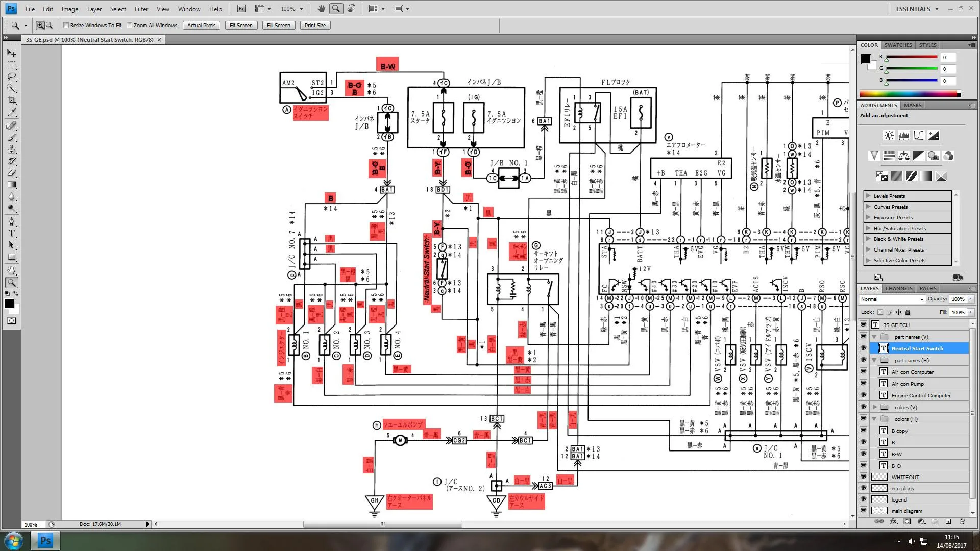Select the Brush tool
The width and height of the screenshot is (980, 551).
(x=12, y=138)
